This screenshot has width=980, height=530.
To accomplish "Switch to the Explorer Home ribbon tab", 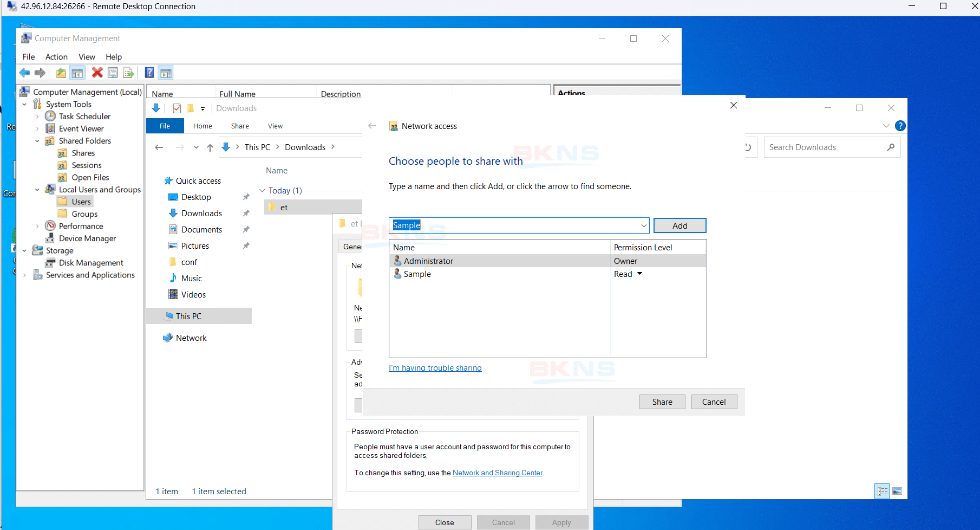I will [x=202, y=126].
